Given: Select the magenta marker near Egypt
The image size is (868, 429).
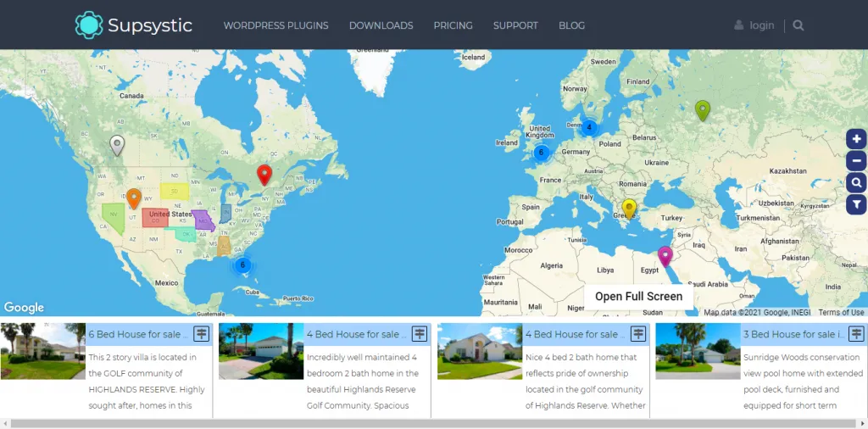Looking at the screenshot, I should tap(665, 256).
